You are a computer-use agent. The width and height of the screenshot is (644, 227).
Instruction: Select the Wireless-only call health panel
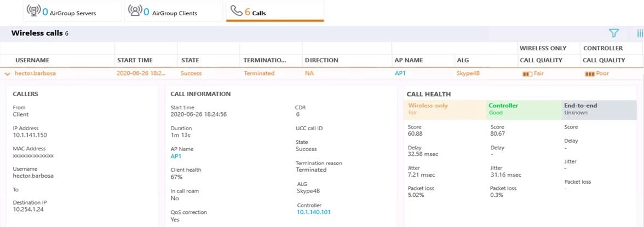point(445,109)
